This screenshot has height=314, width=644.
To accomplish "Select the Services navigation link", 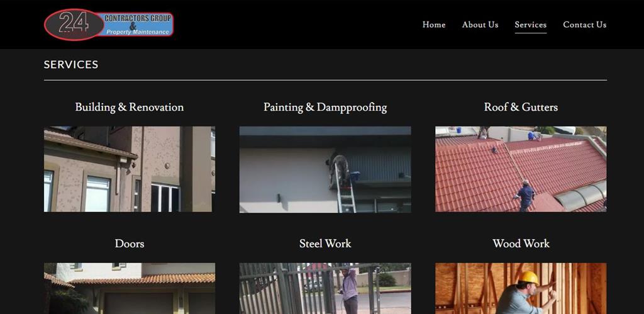I will [x=531, y=25].
